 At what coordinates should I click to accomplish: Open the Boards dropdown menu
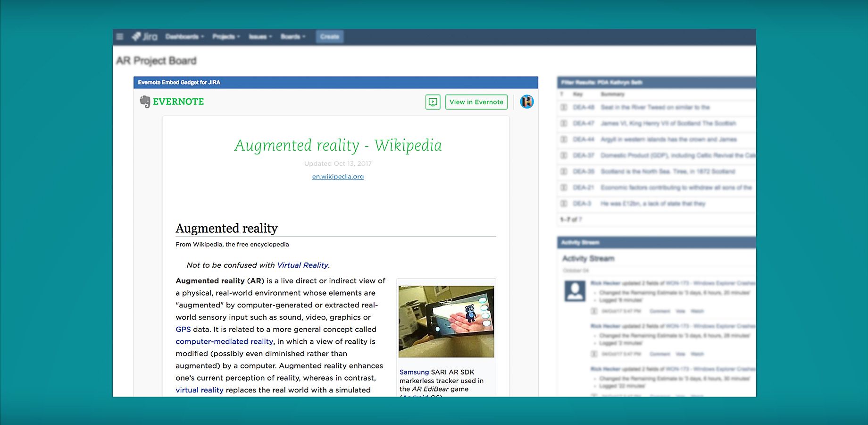293,36
